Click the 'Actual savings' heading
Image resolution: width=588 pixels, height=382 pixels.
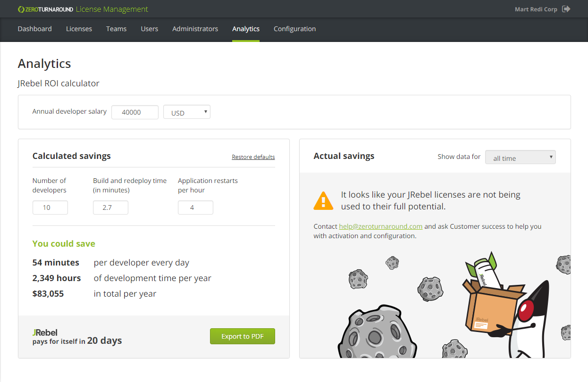344,156
